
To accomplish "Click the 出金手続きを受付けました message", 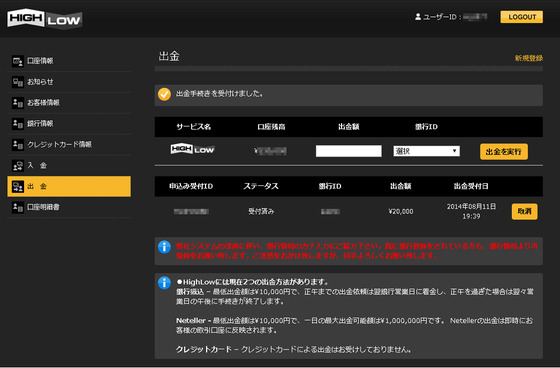I will click(219, 94).
